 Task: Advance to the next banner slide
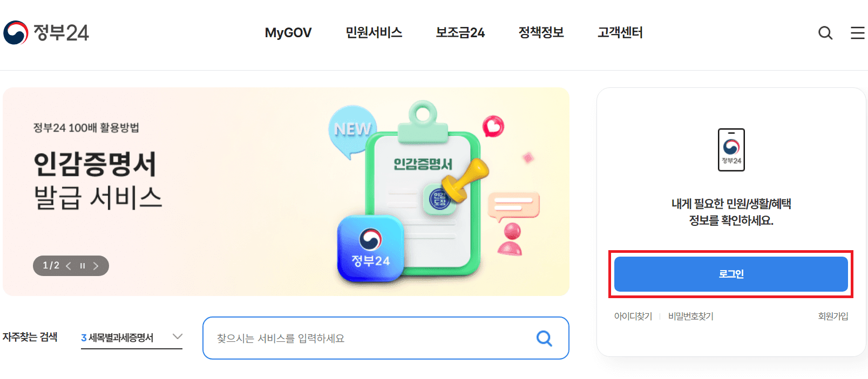tap(96, 266)
